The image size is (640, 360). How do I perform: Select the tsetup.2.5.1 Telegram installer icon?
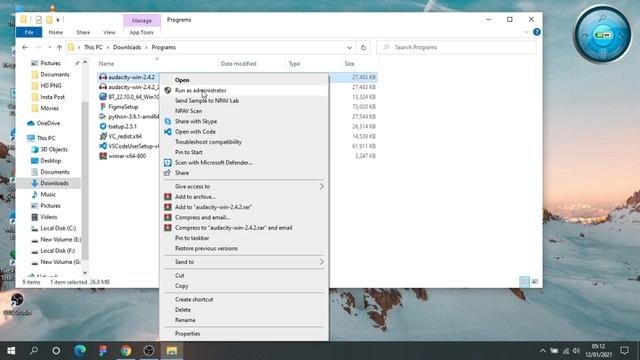pos(103,127)
